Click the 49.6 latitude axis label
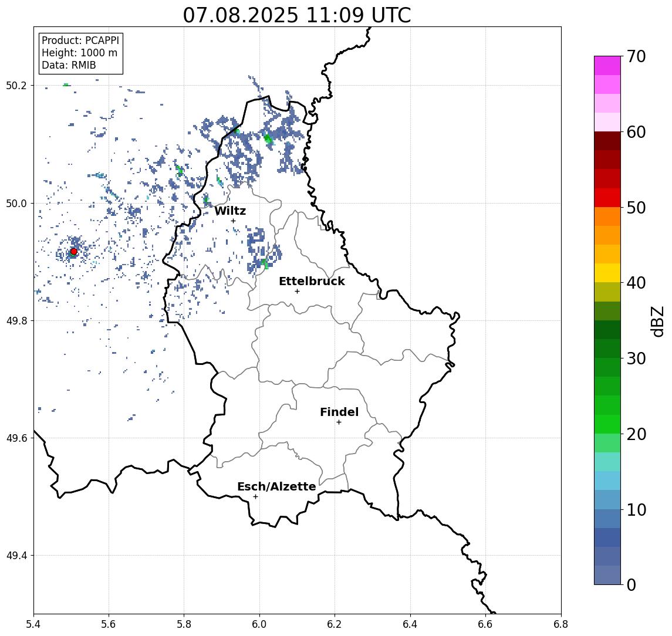Screen dimensions: 672x636 click(16, 438)
